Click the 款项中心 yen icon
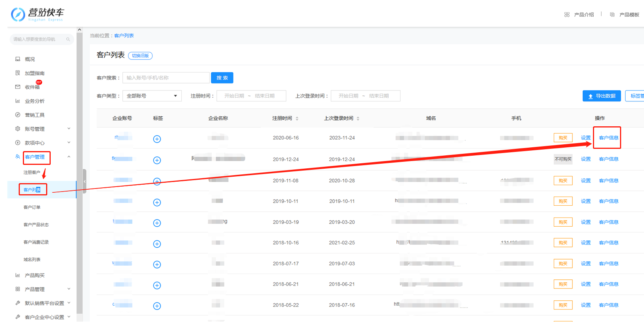The height and width of the screenshot is (324, 644). coord(18,143)
